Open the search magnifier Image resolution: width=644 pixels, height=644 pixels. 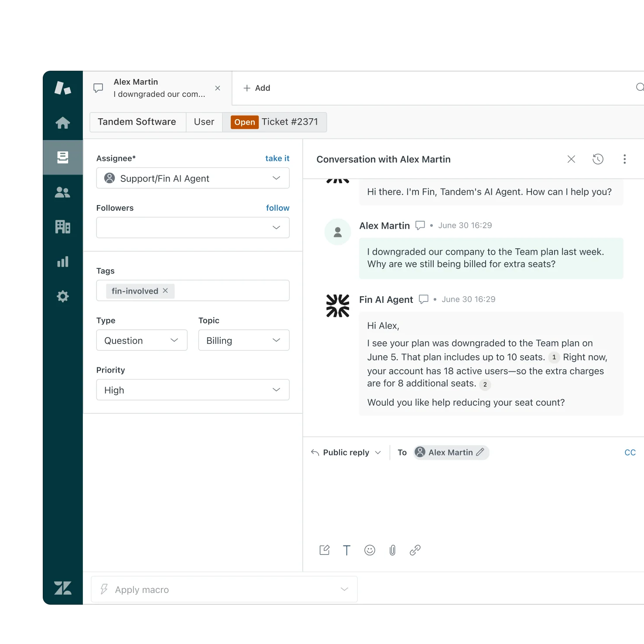tap(640, 88)
